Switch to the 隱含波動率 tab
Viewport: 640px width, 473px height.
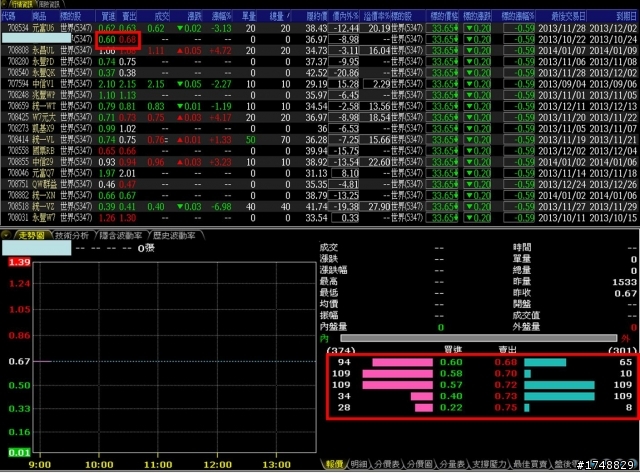pyautogui.click(x=121, y=235)
